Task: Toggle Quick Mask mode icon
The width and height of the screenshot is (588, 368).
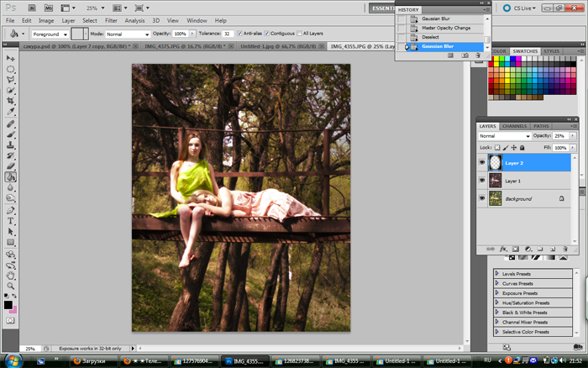Action: tap(10, 320)
